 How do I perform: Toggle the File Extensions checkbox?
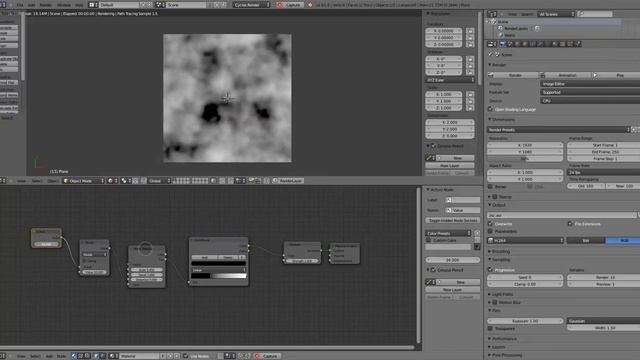click(x=570, y=224)
